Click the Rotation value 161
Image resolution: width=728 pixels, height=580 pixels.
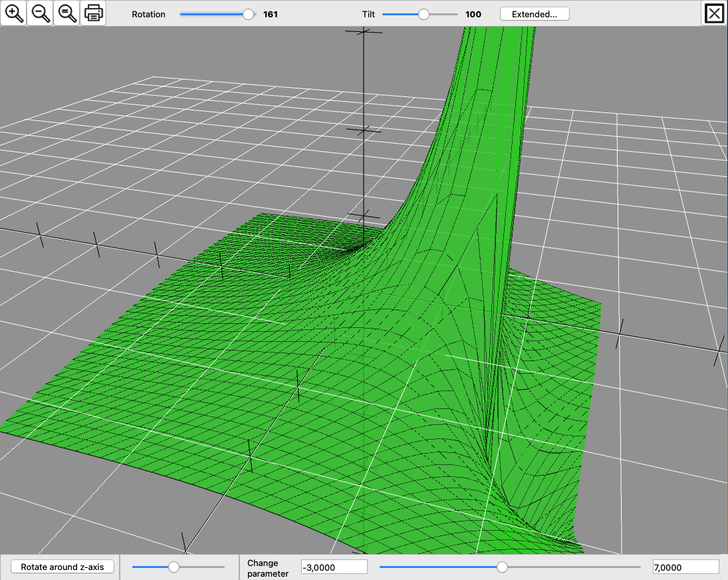tap(271, 14)
